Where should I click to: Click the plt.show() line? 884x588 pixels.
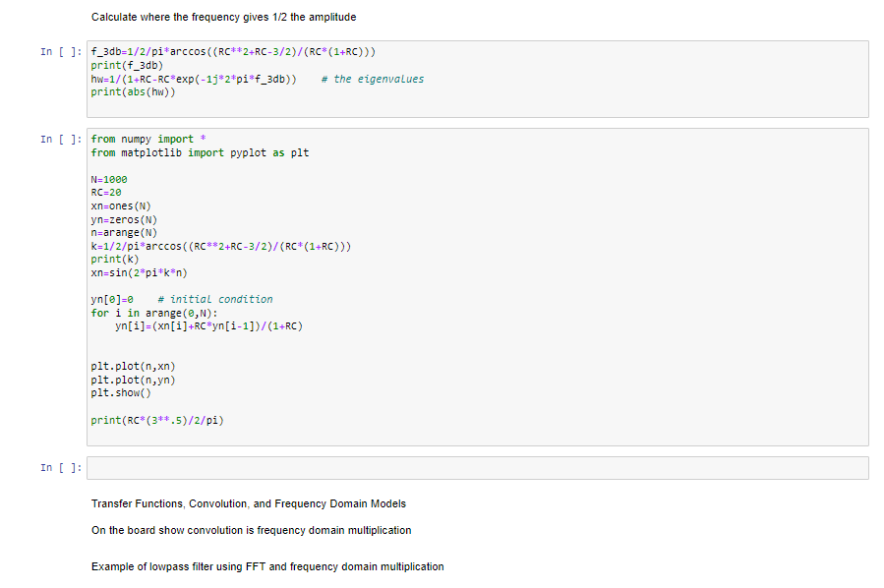click(x=117, y=392)
